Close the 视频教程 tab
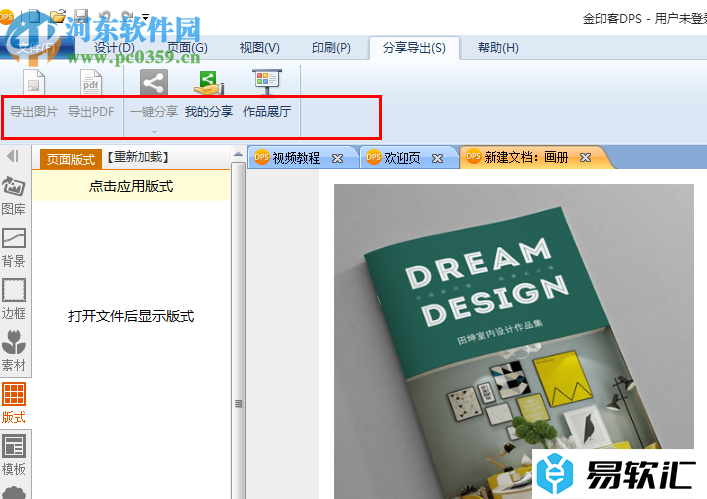Screen dimensions: 707x499 pyautogui.click(x=337, y=158)
